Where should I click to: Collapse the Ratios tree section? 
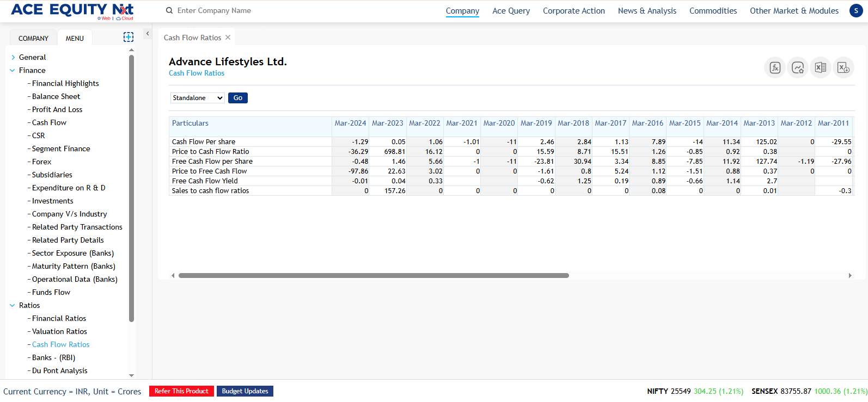coord(13,305)
